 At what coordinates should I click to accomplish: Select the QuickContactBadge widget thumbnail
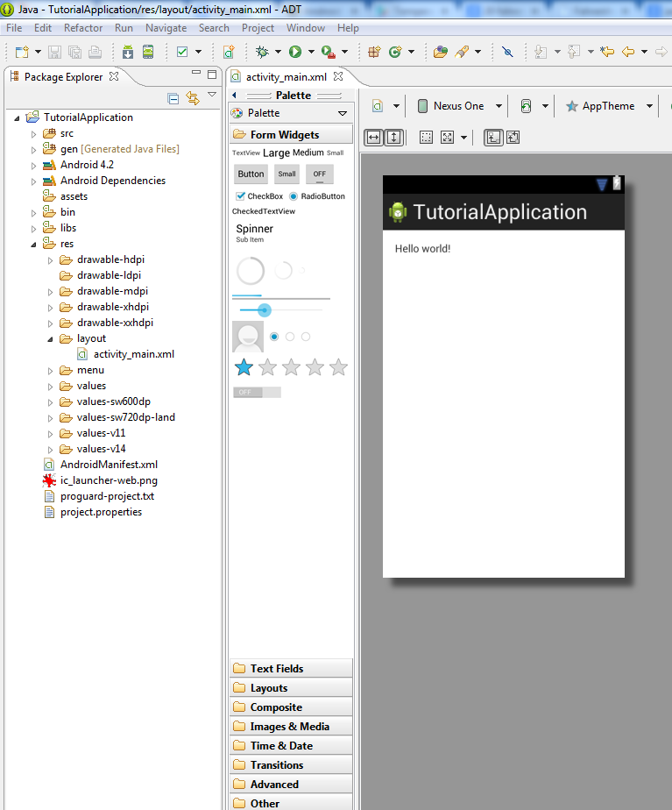coord(248,337)
